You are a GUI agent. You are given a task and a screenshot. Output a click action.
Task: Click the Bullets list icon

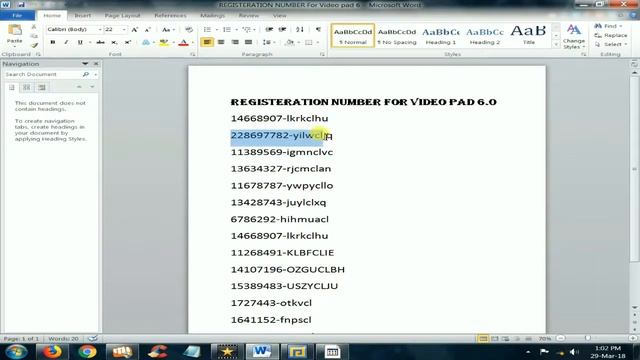click(x=207, y=29)
